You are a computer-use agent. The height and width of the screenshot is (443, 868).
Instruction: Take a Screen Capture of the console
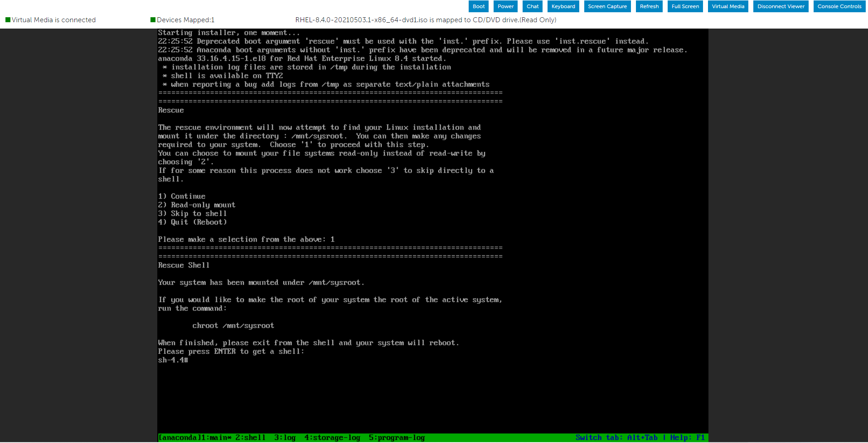pos(607,6)
